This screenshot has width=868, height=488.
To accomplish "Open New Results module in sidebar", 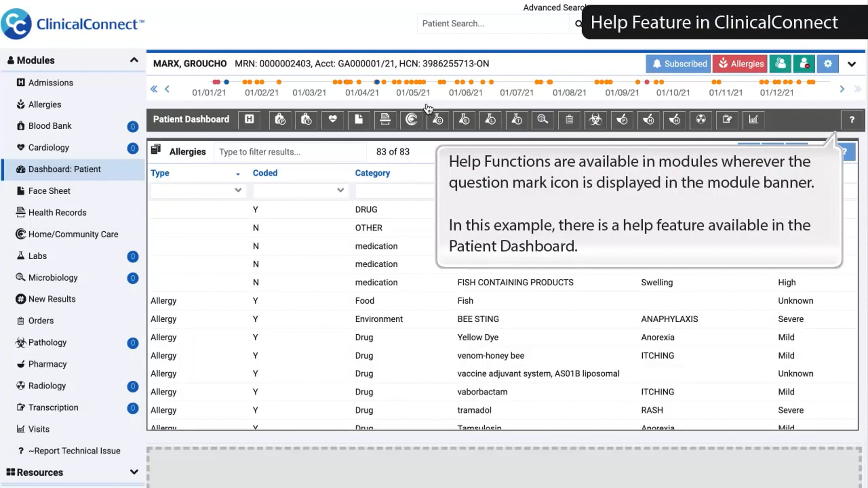I will [x=73, y=299].
